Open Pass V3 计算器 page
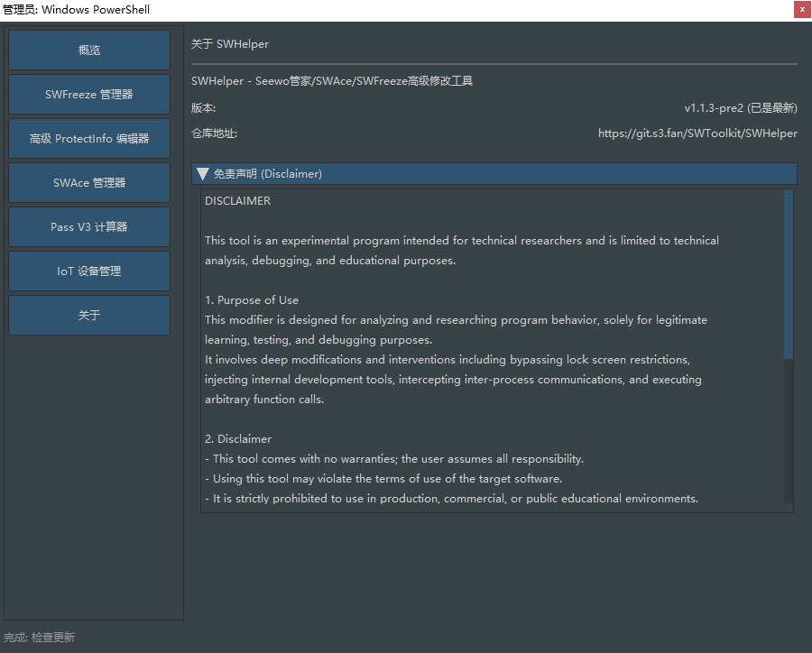This screenshot has height=653, width=812. click(x=89, y=226)
